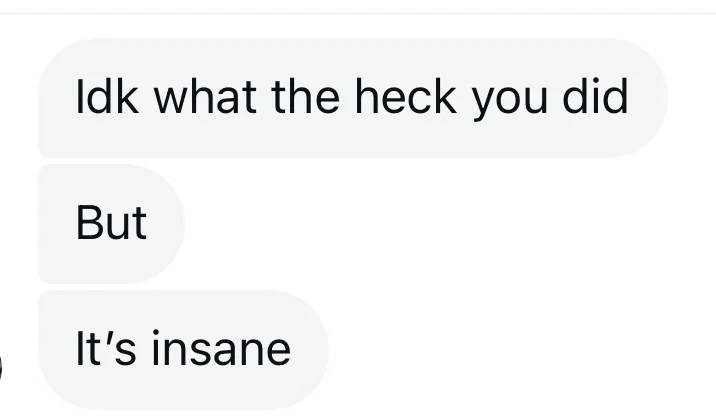Select the 'Idk what the heck you did' message bubble

(353, 98)
